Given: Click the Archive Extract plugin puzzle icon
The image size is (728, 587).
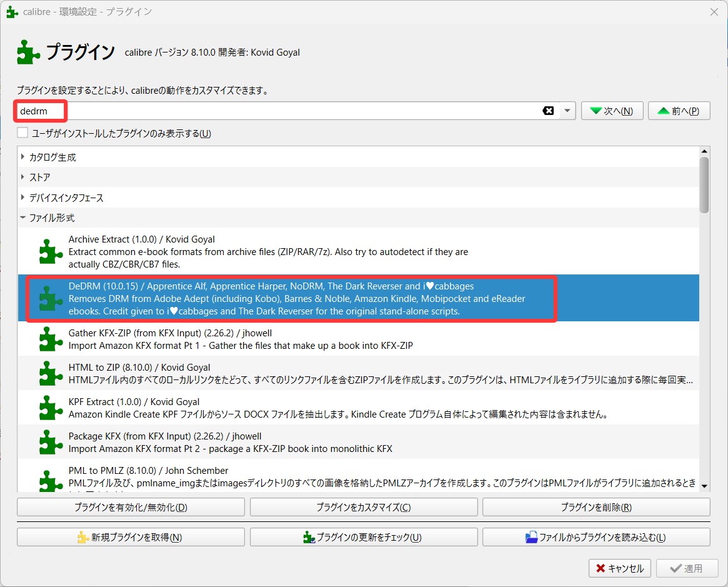Looking at the screenshot, I should [51, 252].
